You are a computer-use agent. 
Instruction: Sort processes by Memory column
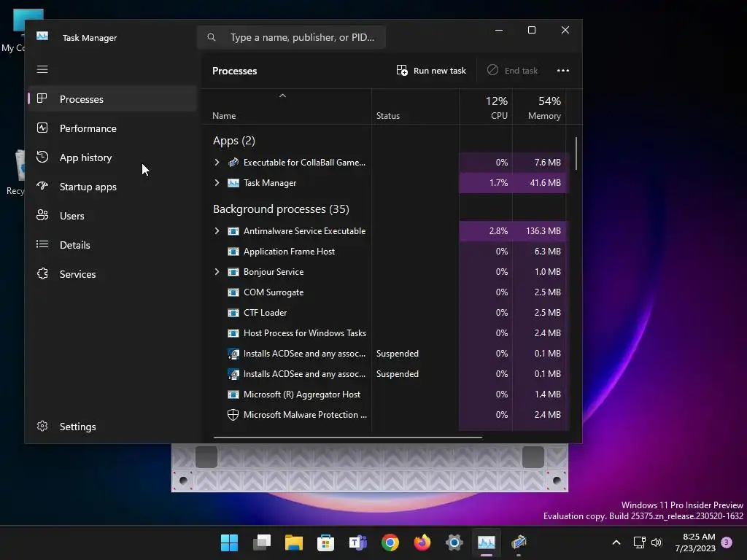539,106
